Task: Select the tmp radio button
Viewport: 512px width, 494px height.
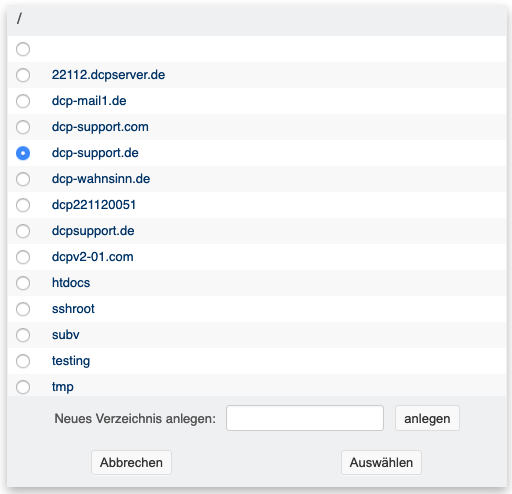Action: [x=23, y=387]
